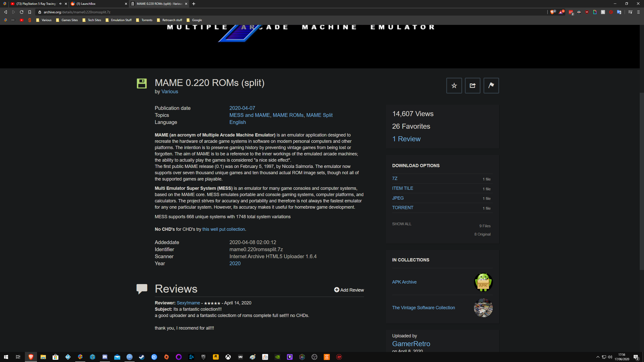Click The Vintage Software Collection thumbnail
The image size is (644, 362).
483,308
